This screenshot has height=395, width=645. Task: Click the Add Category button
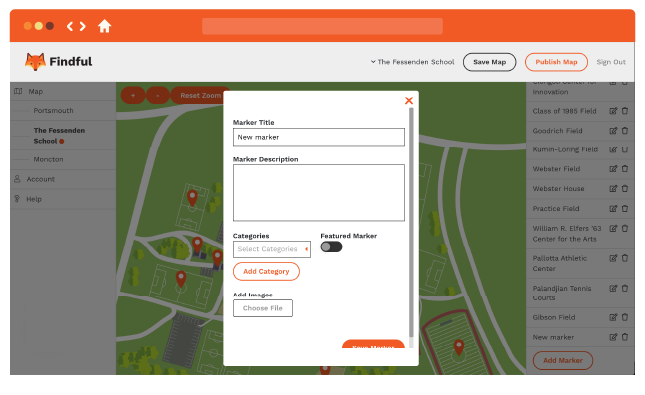[x=266, y=272]
